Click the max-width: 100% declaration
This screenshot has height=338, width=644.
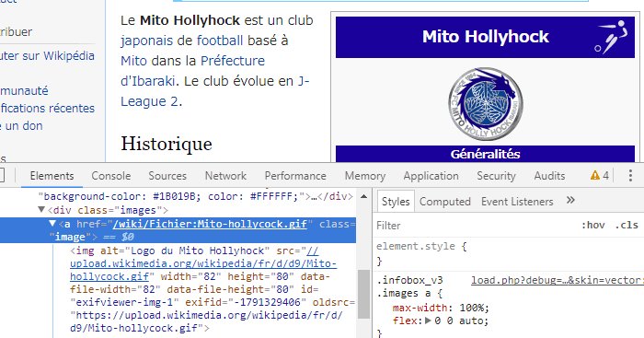pos(441,308)
